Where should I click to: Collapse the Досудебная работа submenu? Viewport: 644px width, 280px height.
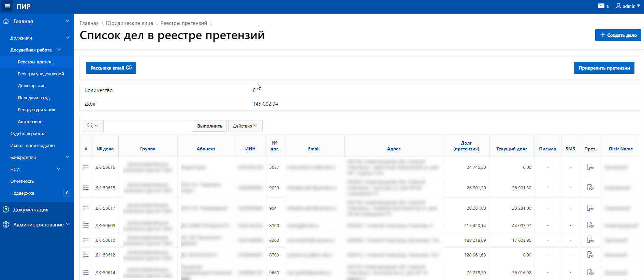tap(59, 50)
